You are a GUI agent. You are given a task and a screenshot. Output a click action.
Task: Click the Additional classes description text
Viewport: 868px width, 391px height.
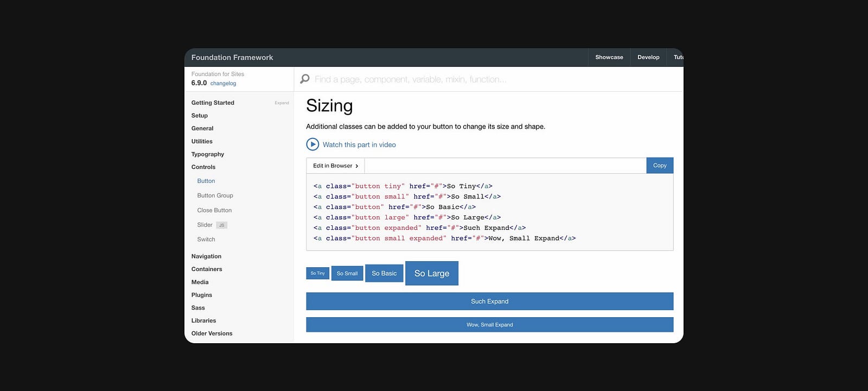(x=426, y=127)
